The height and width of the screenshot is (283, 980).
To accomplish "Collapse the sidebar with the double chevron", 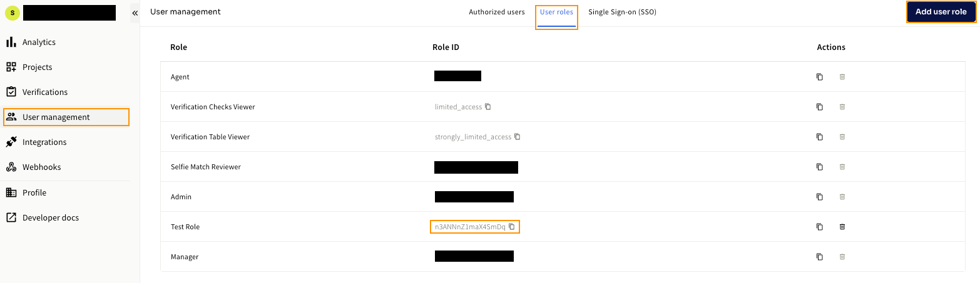I will pos(135,13).
